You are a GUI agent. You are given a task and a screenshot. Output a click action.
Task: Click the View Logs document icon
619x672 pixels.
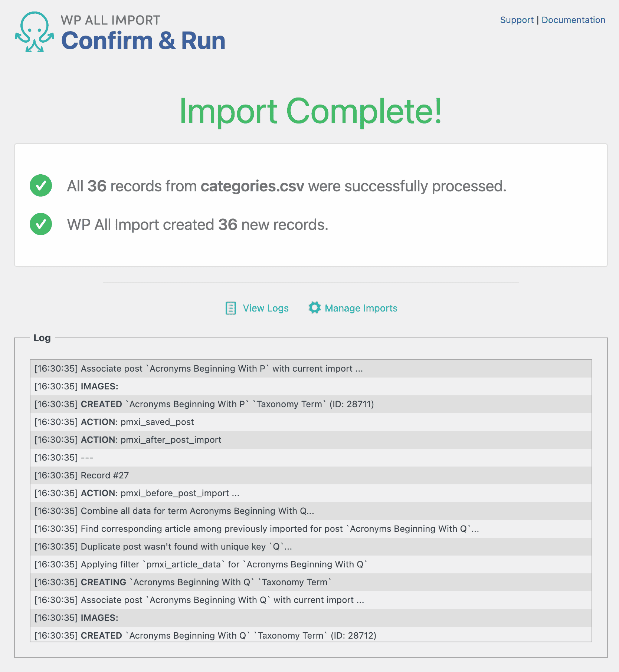pyautogui.click(x=231, y=308)
